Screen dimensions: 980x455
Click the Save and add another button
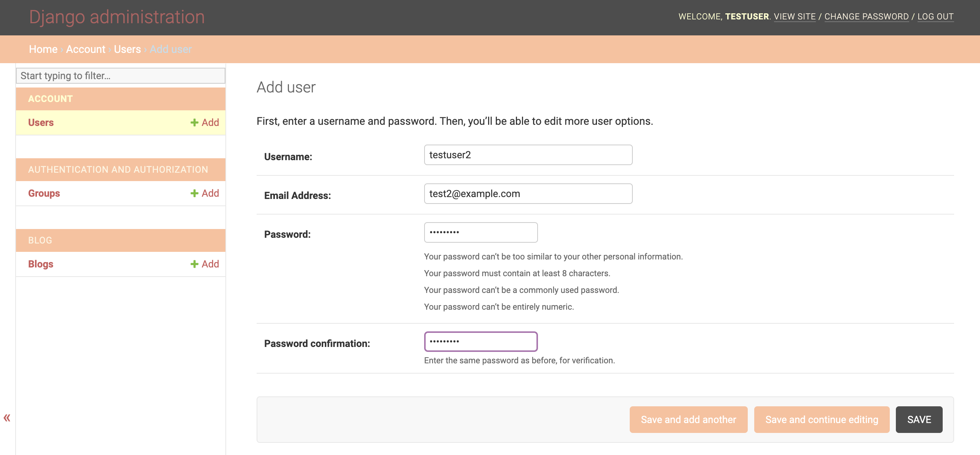pos(688,420)
